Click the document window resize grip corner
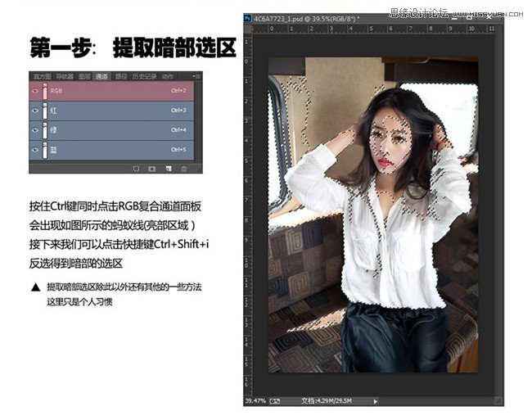This screenshot has width=532, height=420. click(498, 400)
